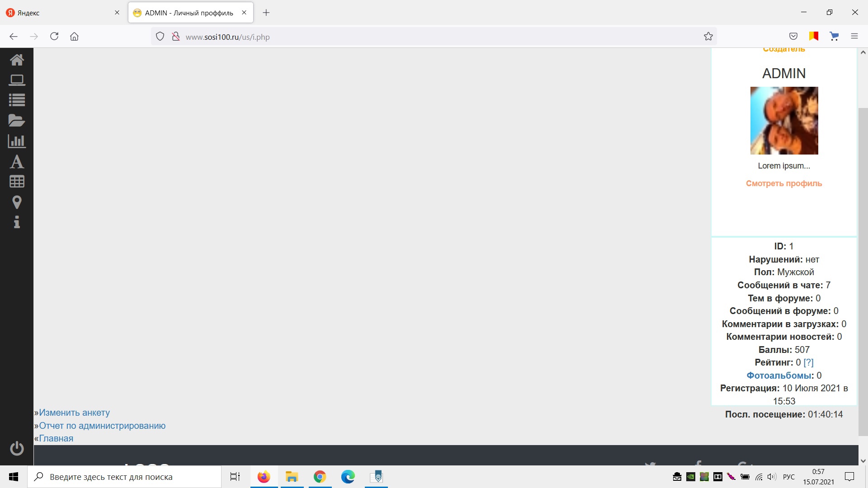The width and height of the screenshot is (868, 488).
Task: Open the Фотоальбомы link
Action: click(778, 375)
